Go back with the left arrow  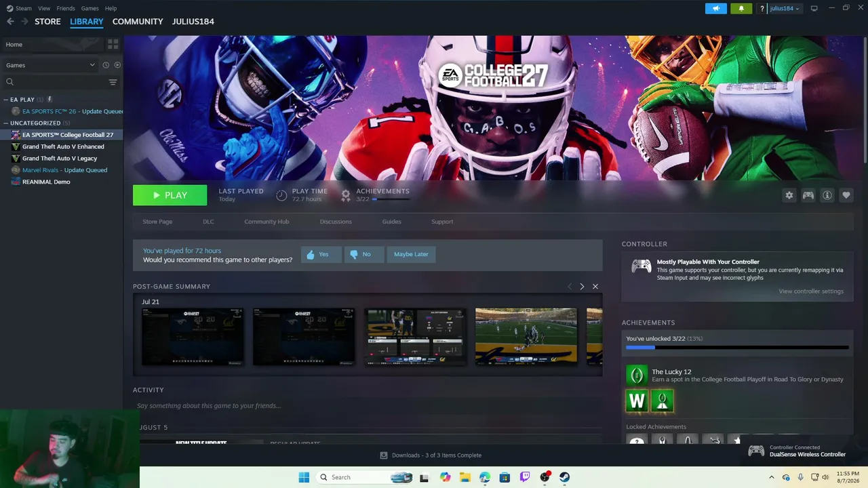[10, 22]
